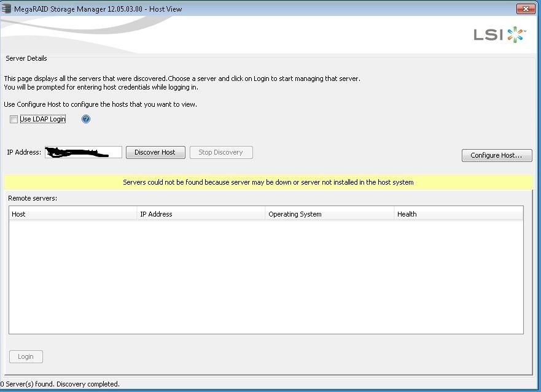This screenshot has width=541, height=392.
Task: Click the Stop Discovery button
Action: point(221,152)
